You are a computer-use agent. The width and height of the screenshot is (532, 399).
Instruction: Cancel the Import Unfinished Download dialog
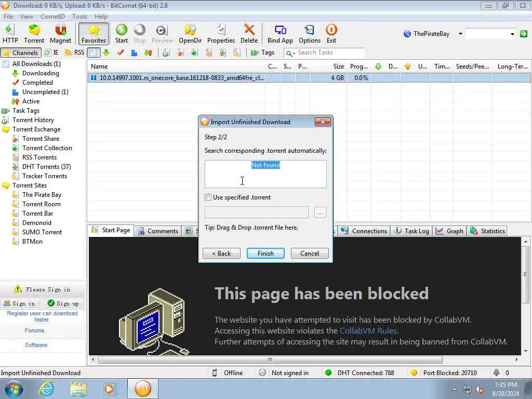[310, 254]
